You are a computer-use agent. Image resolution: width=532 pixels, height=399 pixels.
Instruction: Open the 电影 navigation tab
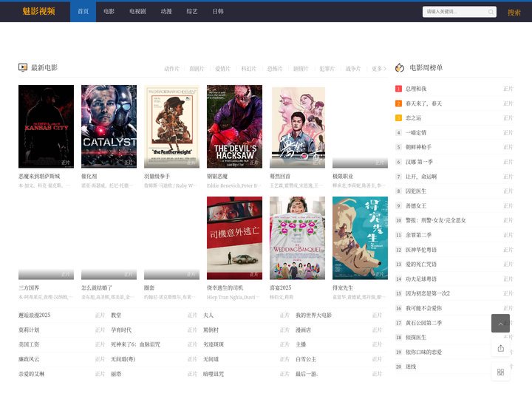[x=109, y=12]
